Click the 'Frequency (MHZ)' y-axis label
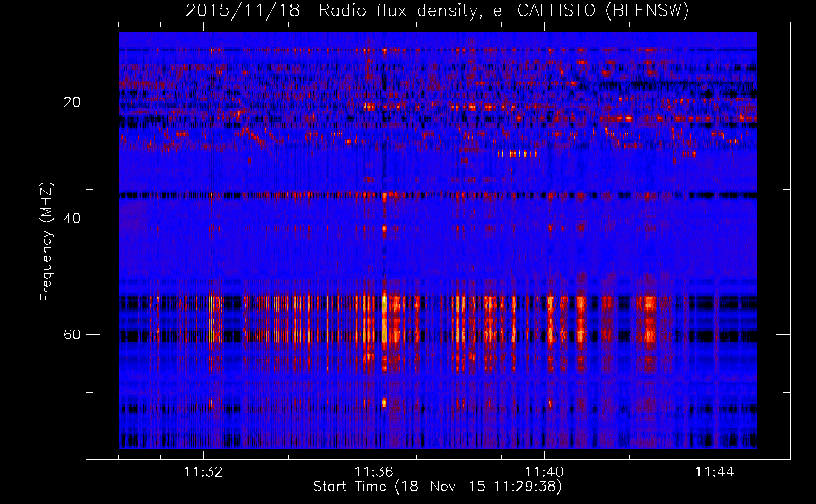 coord(46,242)
